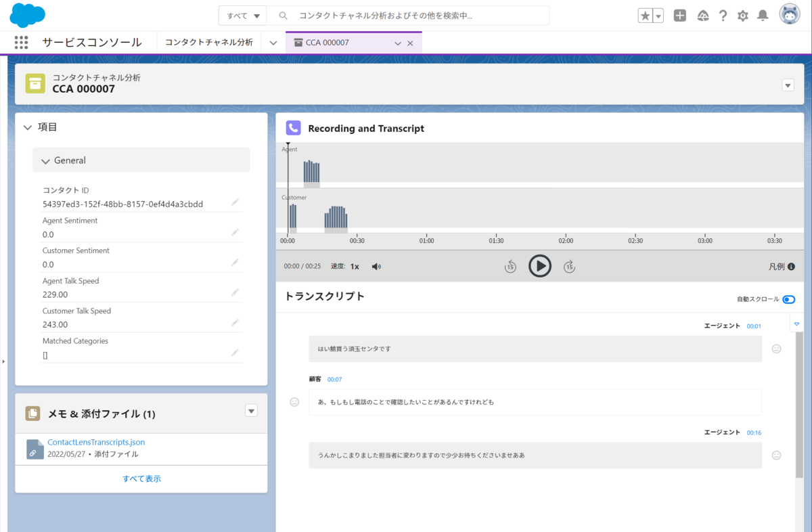Open the Favorites star icon
812x532 pixels.
pos(646,16)
